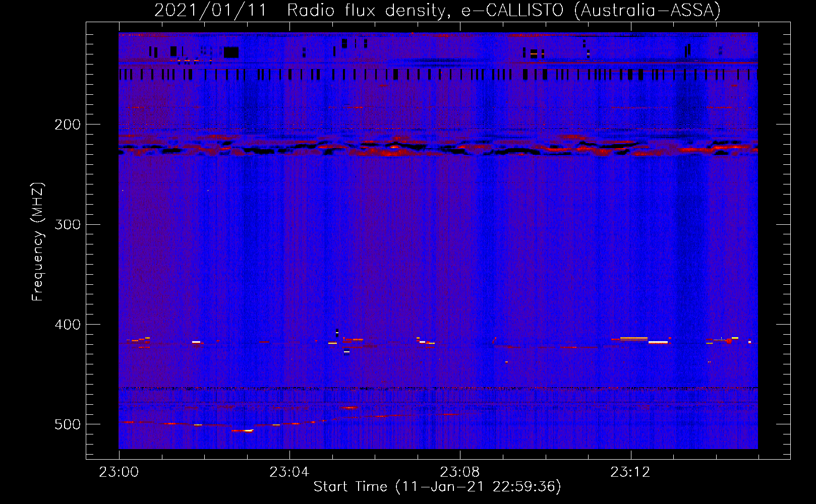Click the '500' frequency tick label
Screen dimensions: 816x504
click(68, 424)
